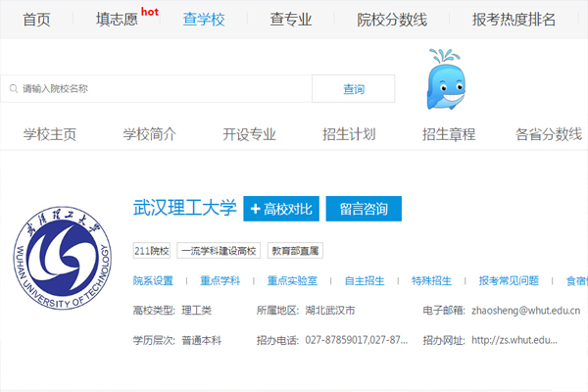Click the blue whale mascot
Viewport: 588px width, 392px height.
point(446,79)
